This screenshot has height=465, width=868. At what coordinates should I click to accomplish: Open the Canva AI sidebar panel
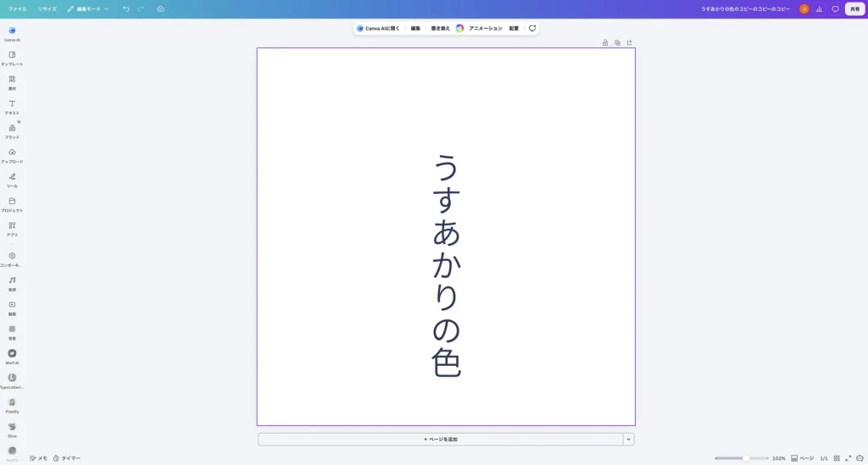pos(12,34)
